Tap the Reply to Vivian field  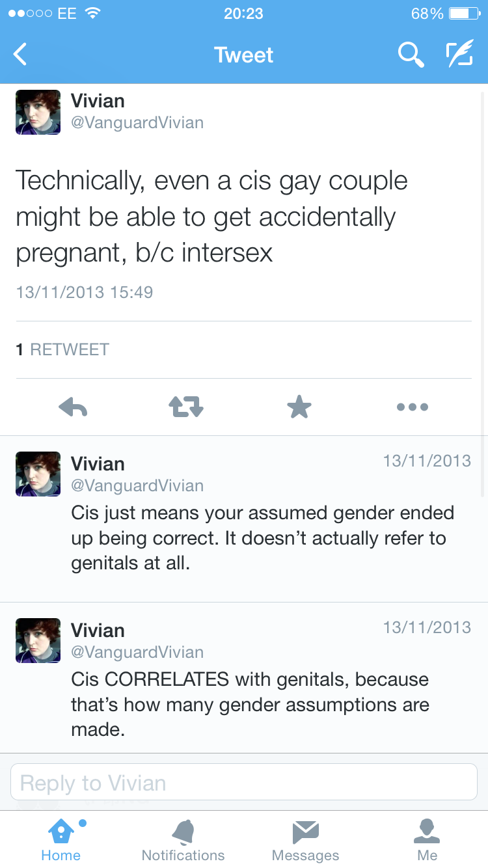244,782
